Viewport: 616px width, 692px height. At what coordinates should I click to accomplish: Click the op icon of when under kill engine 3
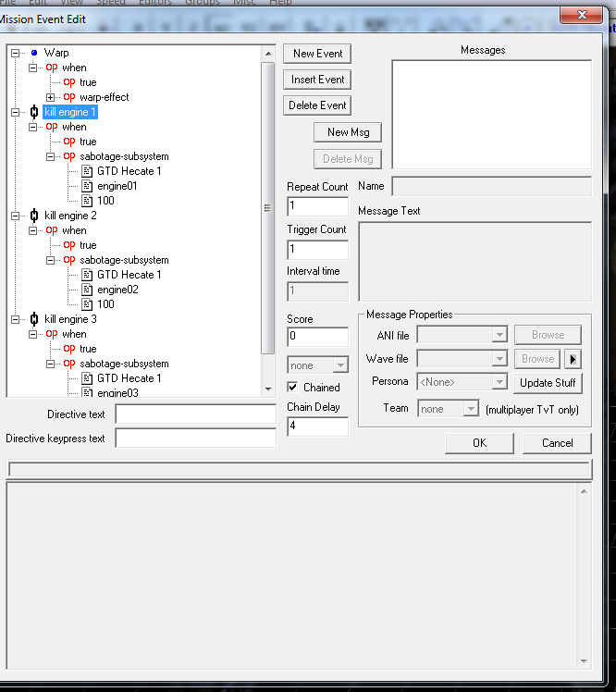tap(52, 335)
